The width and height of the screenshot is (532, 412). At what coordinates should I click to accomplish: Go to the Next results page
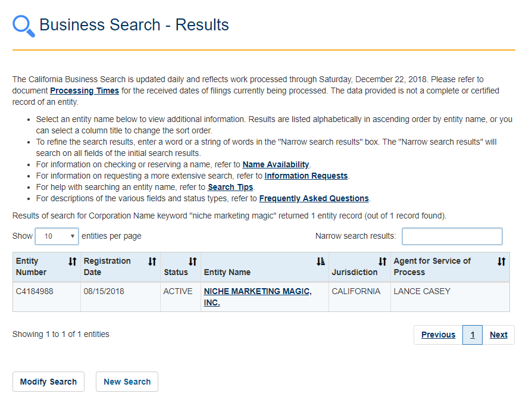click(498, 335)
